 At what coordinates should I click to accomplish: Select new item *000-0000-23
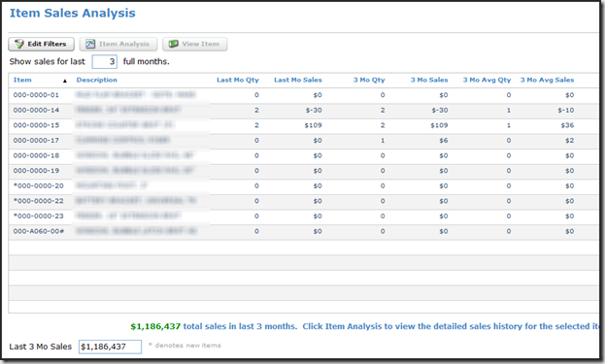304,216
